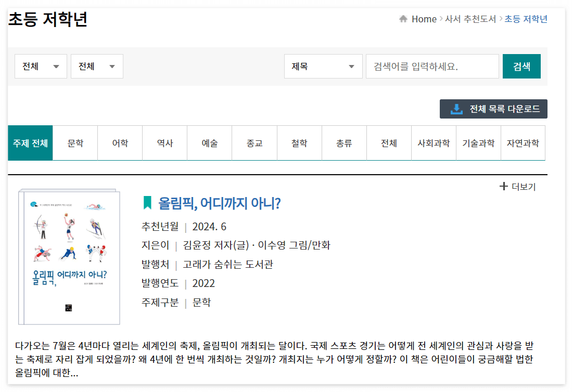The height and width of the screenshot is (392, 573).
Task: Click the search keyword input field
Action: [432, 66]
